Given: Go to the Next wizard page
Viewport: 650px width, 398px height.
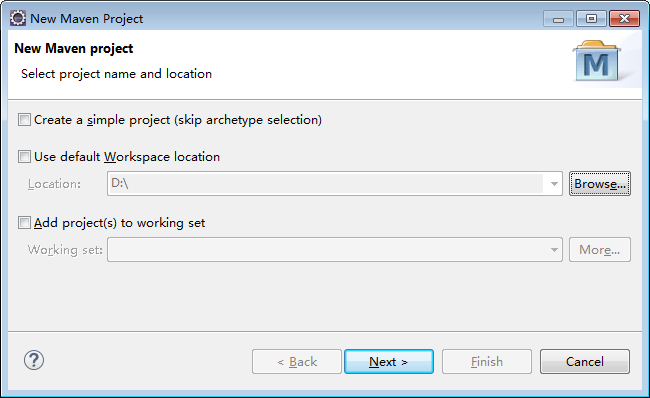Looking at the screenshot, I should (389, 362).
